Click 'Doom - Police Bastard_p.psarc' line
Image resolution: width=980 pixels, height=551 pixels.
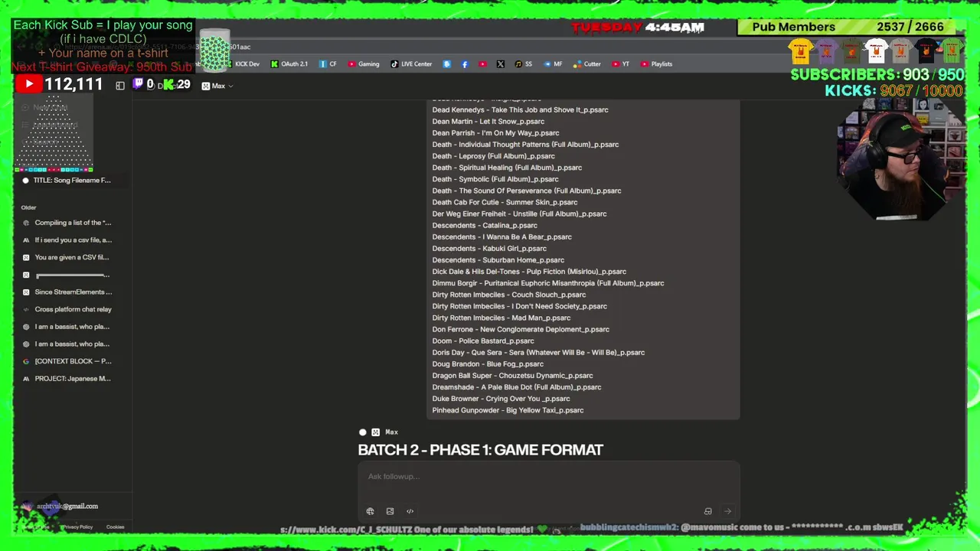(x=482, y=341)
